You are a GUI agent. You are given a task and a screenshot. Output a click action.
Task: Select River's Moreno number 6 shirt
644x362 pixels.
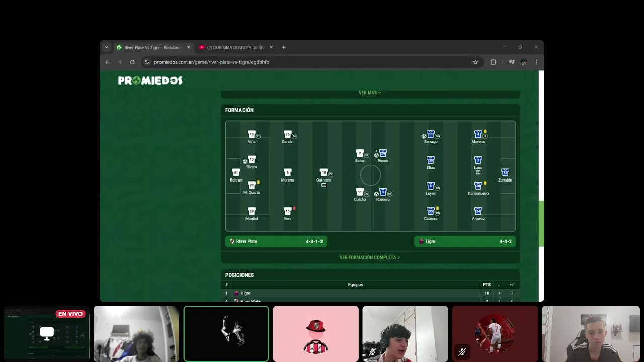287,173
